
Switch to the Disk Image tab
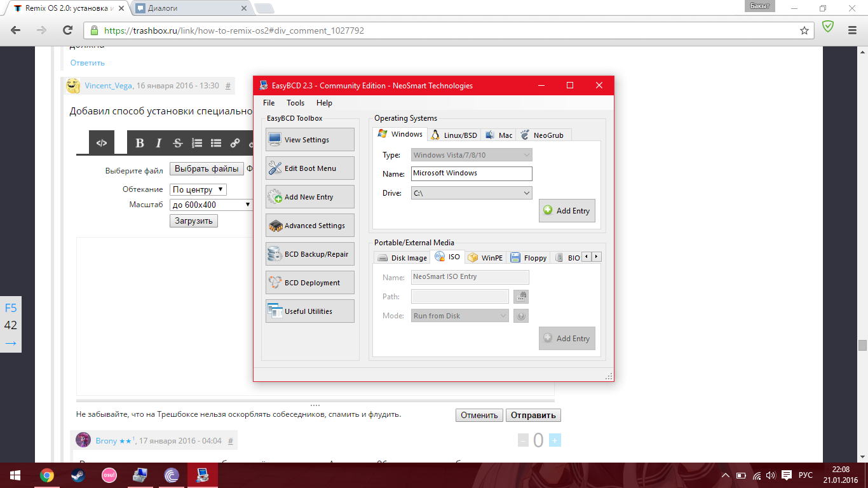click(402, 257)
